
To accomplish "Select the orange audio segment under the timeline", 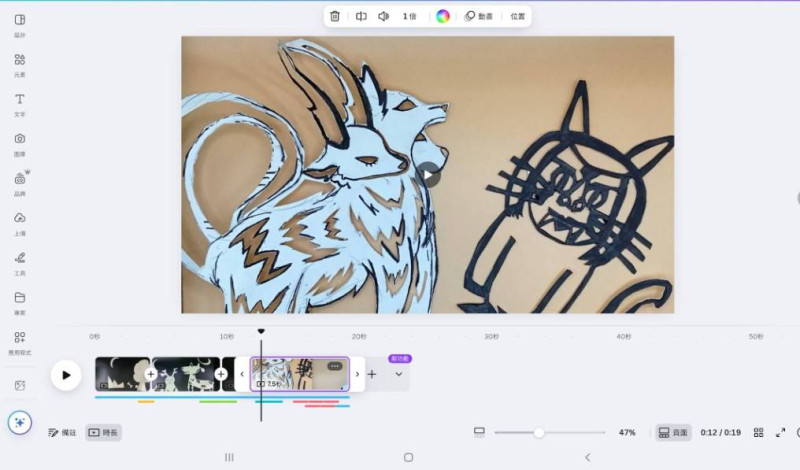I will click(146, 402).
